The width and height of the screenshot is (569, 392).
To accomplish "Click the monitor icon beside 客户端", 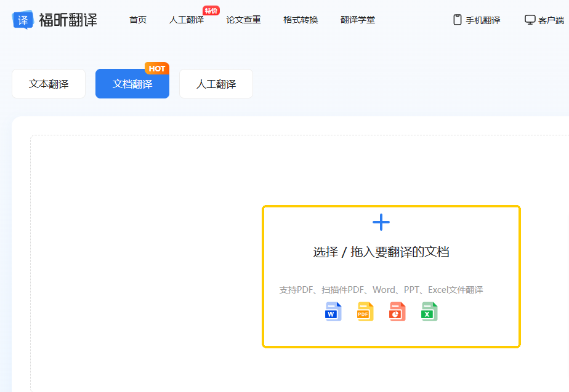I will (x=530, y=20).
